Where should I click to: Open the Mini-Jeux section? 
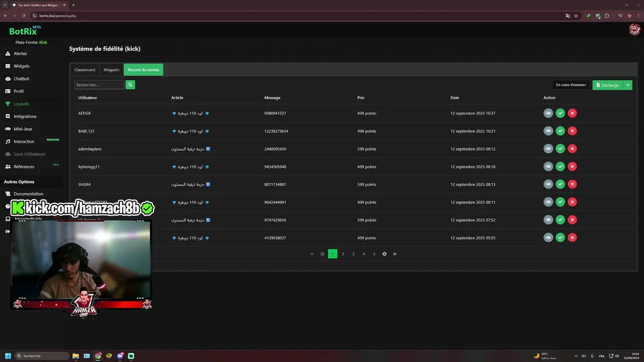click(x=23, y=129)
